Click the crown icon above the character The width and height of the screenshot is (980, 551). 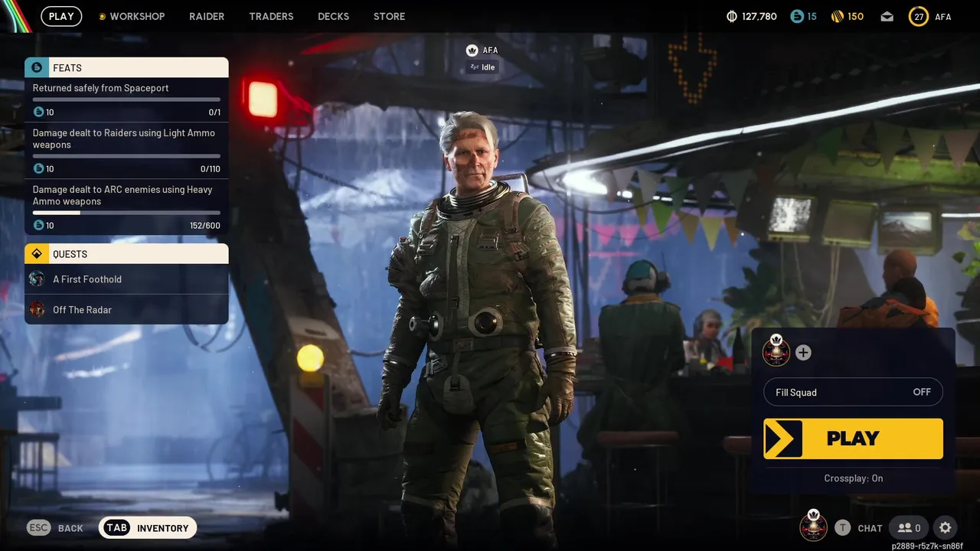click(472, 51)
